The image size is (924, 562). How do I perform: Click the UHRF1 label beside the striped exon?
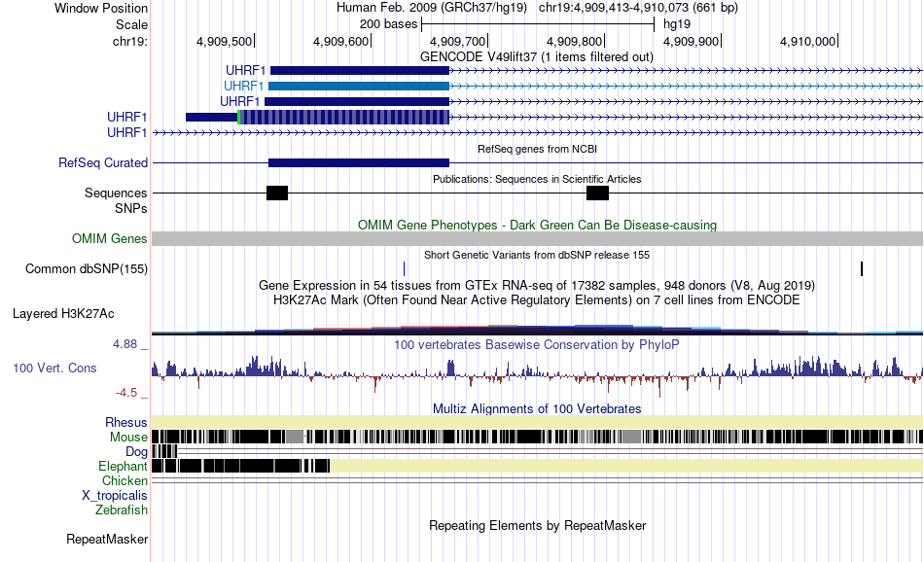pos(126,118)
